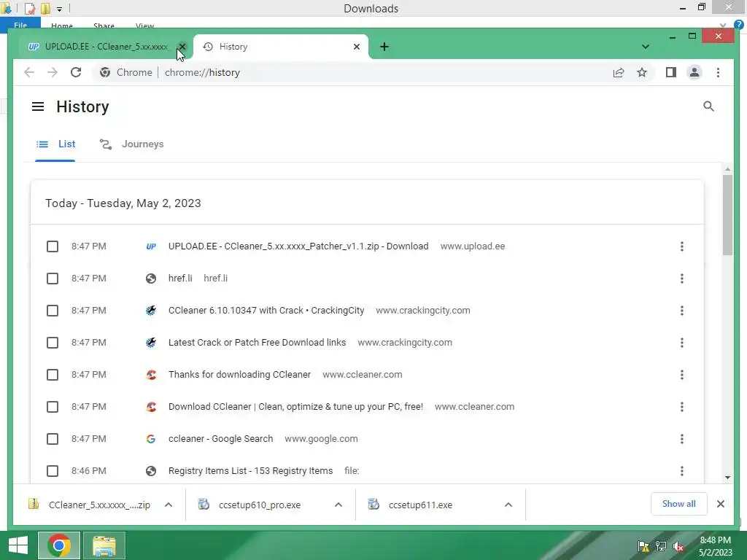The height and width of the screenshot is (560, 747).
Task: Open more actions for Download CCleaner entry
Action: coord(682,407)
